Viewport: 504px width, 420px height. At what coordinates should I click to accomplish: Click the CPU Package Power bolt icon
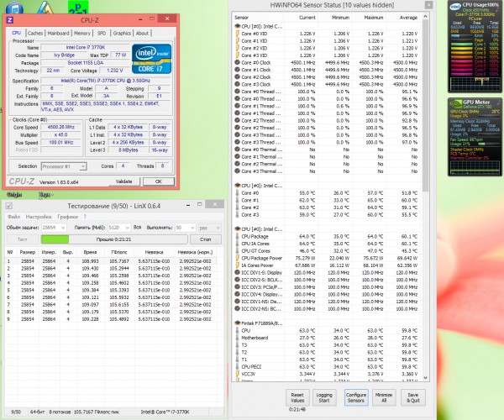point(238,258)
